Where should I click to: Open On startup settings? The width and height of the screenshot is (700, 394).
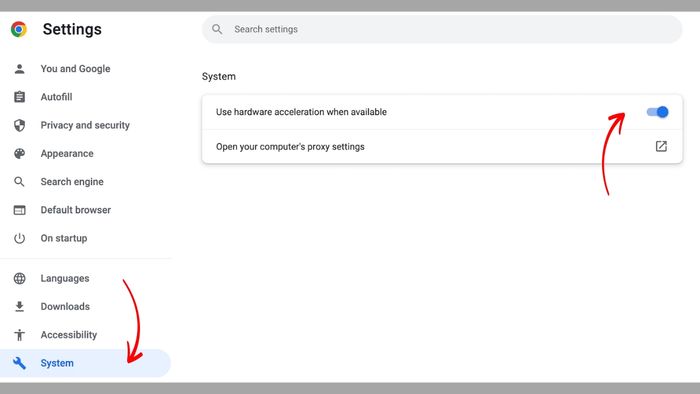(x=64, y=238)
